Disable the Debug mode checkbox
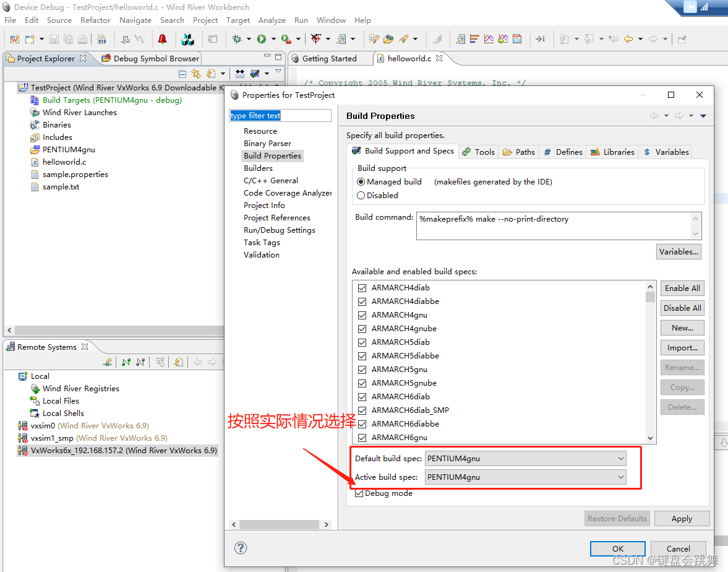Image resolution: width=728 pixels, height=572 pixels. click(x=359, y=493)
